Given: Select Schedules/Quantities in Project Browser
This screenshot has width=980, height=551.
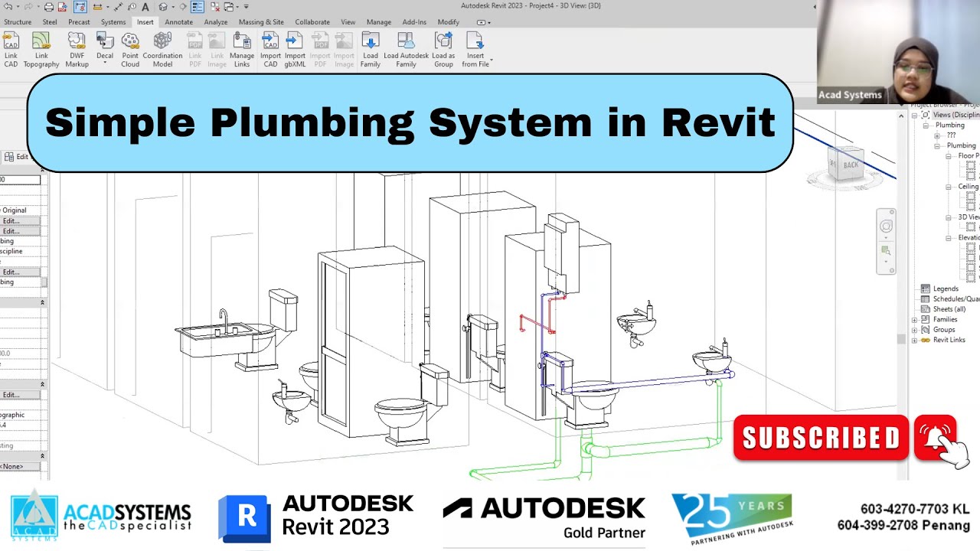Looking at the screenshot, I should coord(955,299).
